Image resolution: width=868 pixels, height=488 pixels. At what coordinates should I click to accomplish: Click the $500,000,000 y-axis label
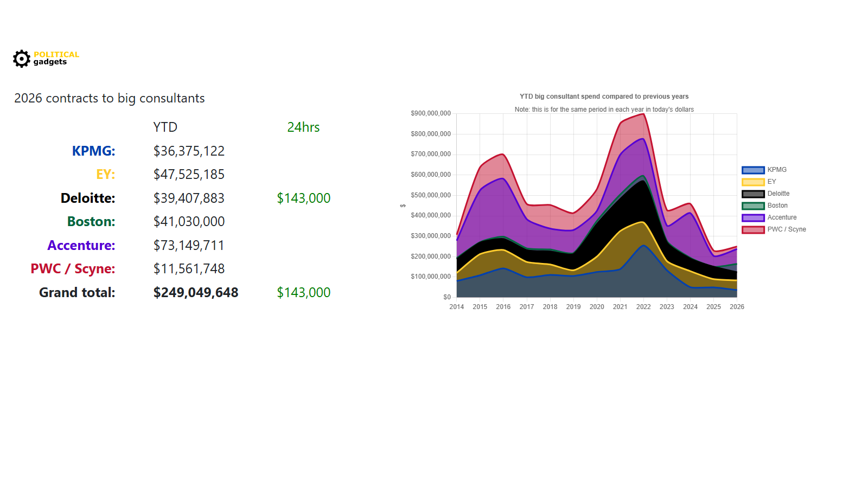[x=431, y=195]
